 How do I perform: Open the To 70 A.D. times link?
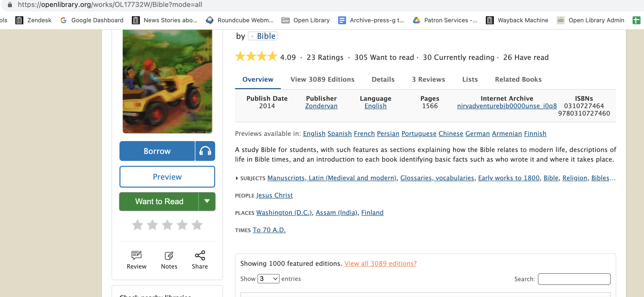click(269, 230)
